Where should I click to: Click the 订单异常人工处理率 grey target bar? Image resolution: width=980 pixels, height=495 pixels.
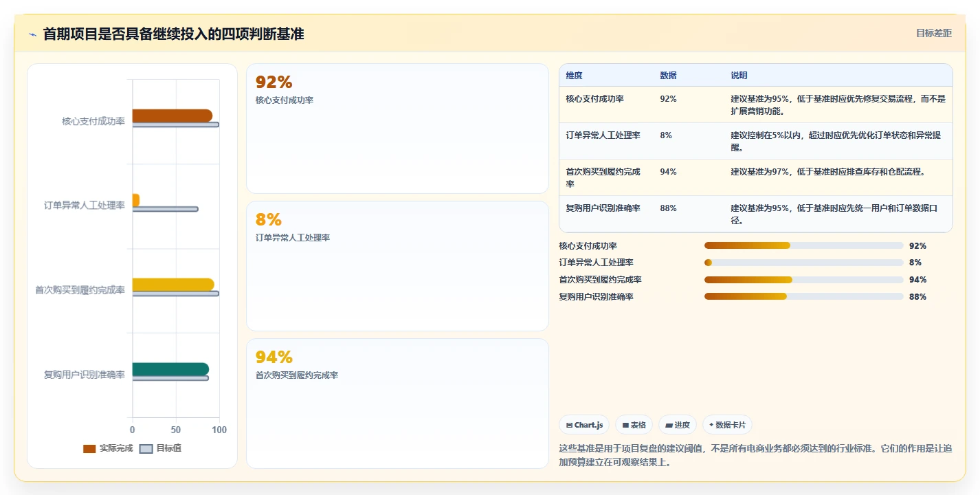[165, 209]
